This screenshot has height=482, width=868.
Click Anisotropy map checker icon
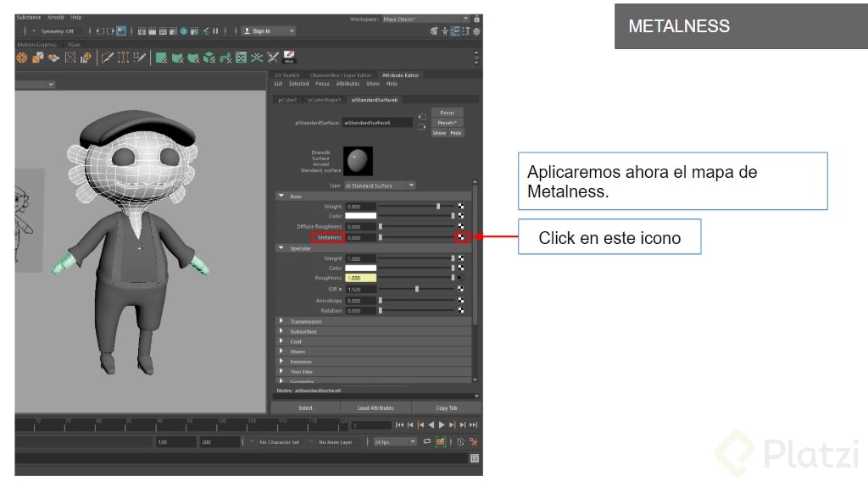point(460,301)
